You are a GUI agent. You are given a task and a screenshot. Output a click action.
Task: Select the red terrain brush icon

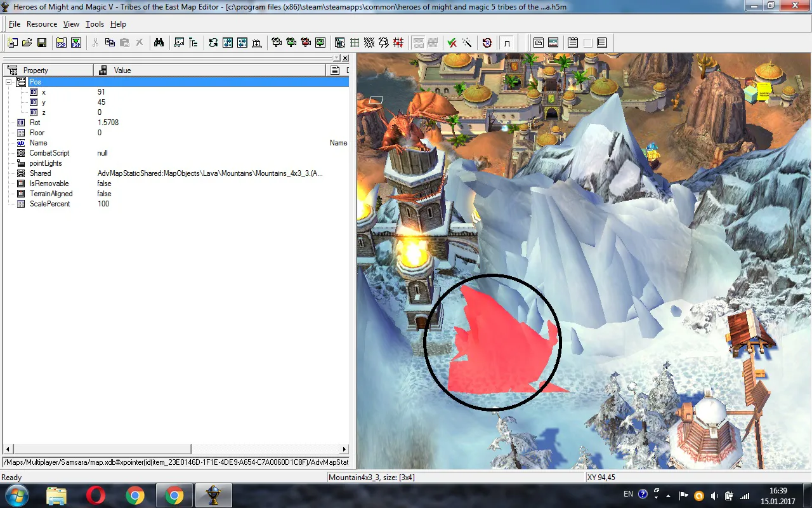(x=306, y=43)
